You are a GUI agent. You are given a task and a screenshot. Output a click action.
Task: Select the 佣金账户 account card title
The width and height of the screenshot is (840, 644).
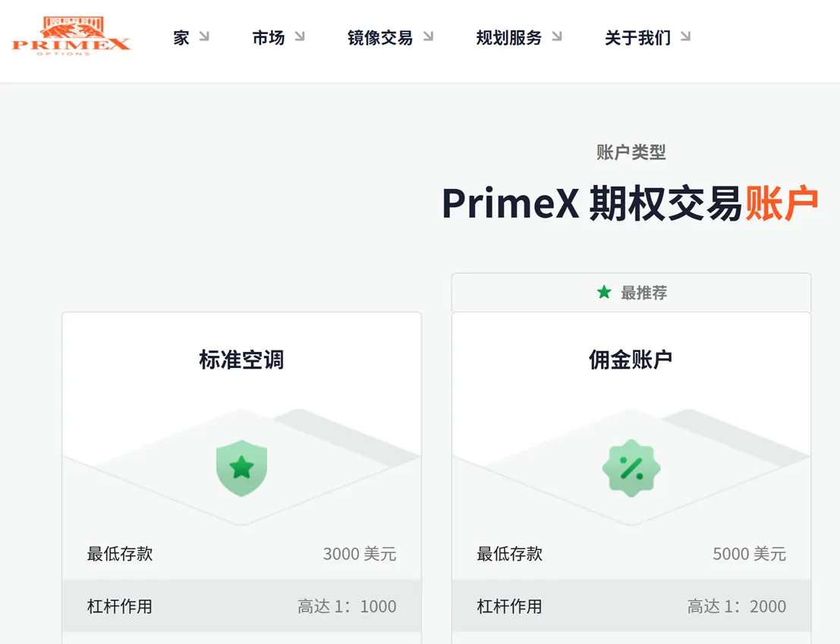[x=631, y=360]
